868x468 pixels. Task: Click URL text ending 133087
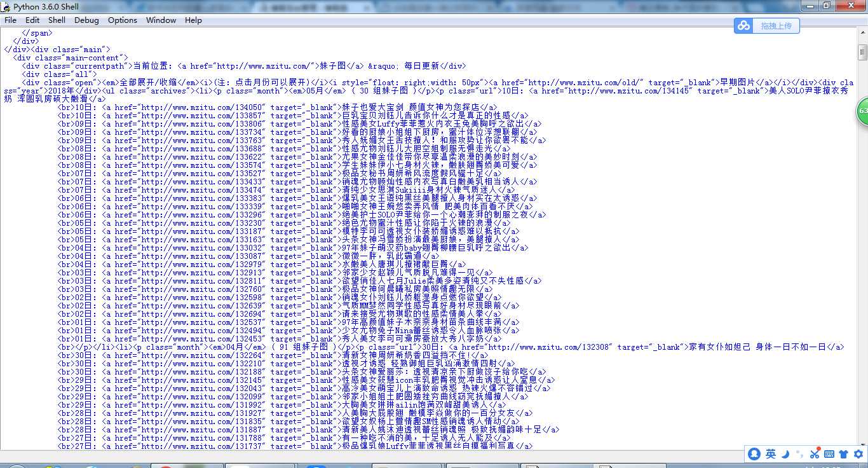(201, 256)
